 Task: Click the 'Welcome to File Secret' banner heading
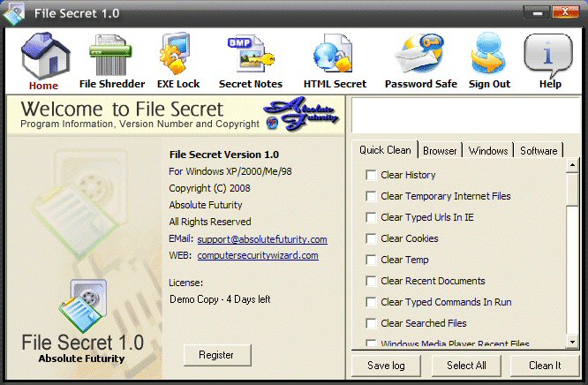122,109
